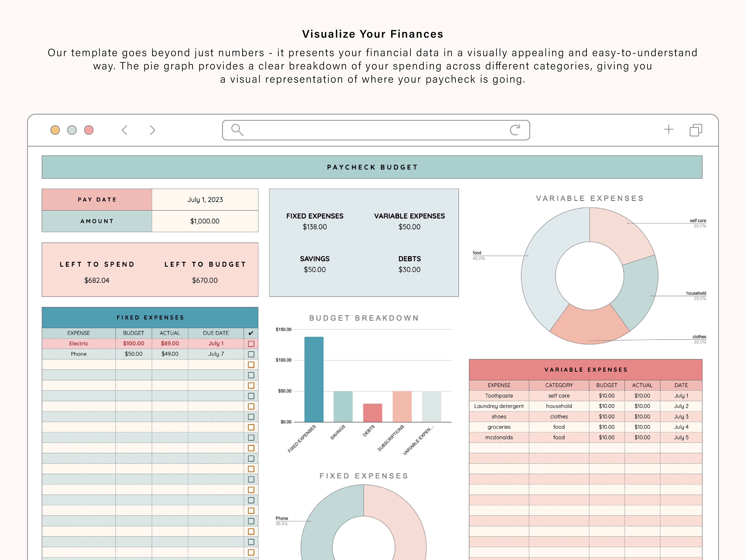The height and width of the screenshot is (560, 746).
Task: Click the Fixed Expenses table title
Action: pos(150,317)
